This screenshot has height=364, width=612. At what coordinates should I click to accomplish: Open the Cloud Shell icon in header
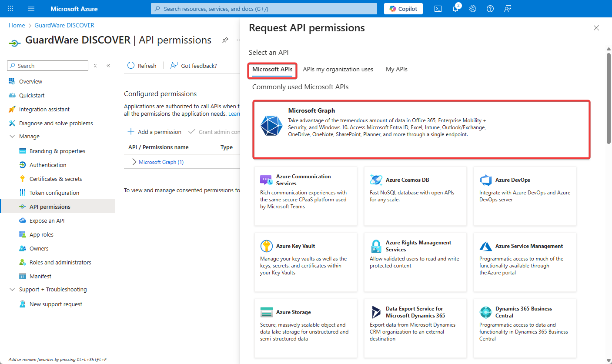tap(438, 9)
